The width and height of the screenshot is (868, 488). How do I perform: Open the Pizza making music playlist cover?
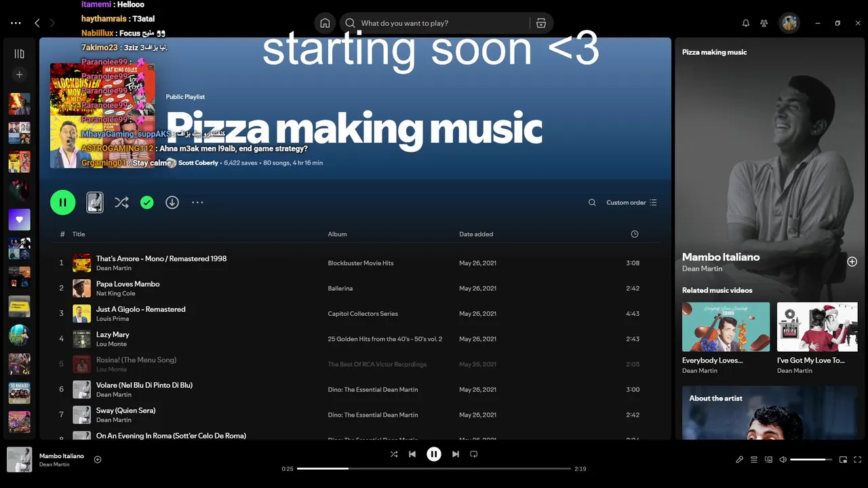pos(102,116)
